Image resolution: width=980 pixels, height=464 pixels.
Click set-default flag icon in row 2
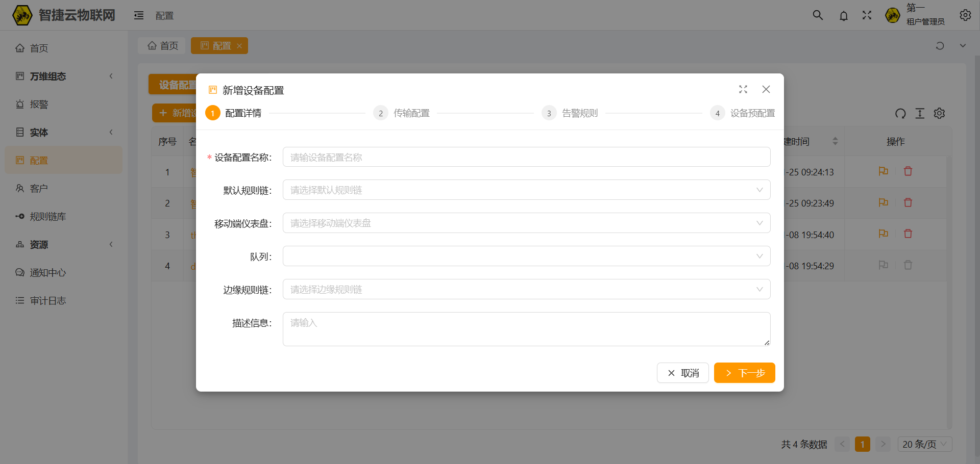pyautogui.click(x=884, y=202)
